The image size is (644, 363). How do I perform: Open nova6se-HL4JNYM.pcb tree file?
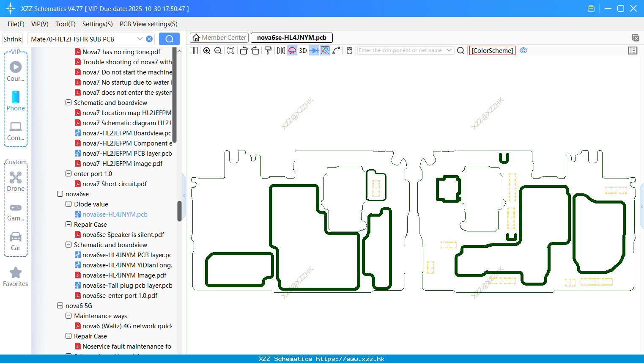[115, 214]
